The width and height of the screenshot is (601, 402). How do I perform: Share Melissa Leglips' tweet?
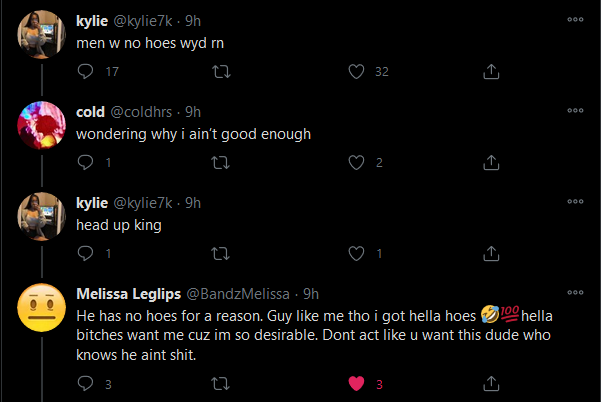pyautogui.click(x=491, y=382)
